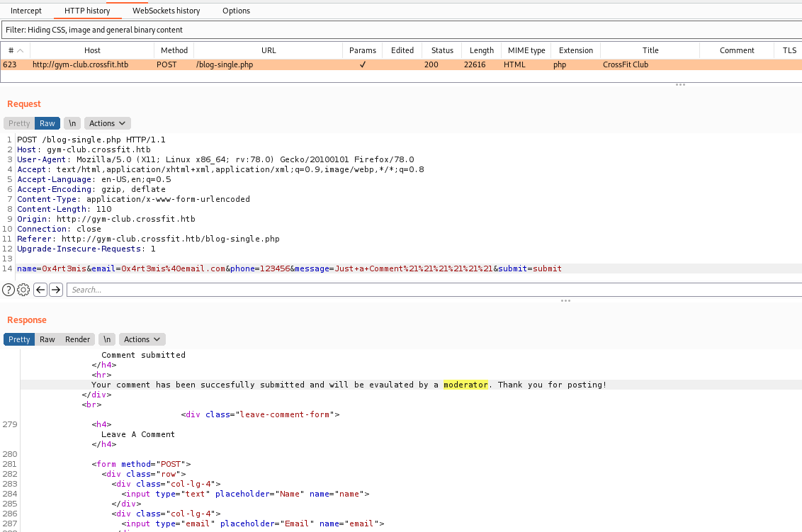Toggle the response \n newline display
The image size is (802, 532).
[x=107, y=339]
